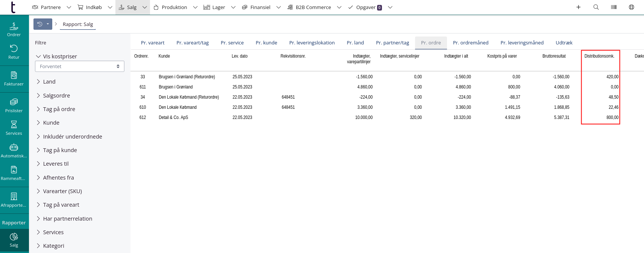The image size is (644, 253).
Task: Open Fakturaer in the sidebar
Action: 14,79
